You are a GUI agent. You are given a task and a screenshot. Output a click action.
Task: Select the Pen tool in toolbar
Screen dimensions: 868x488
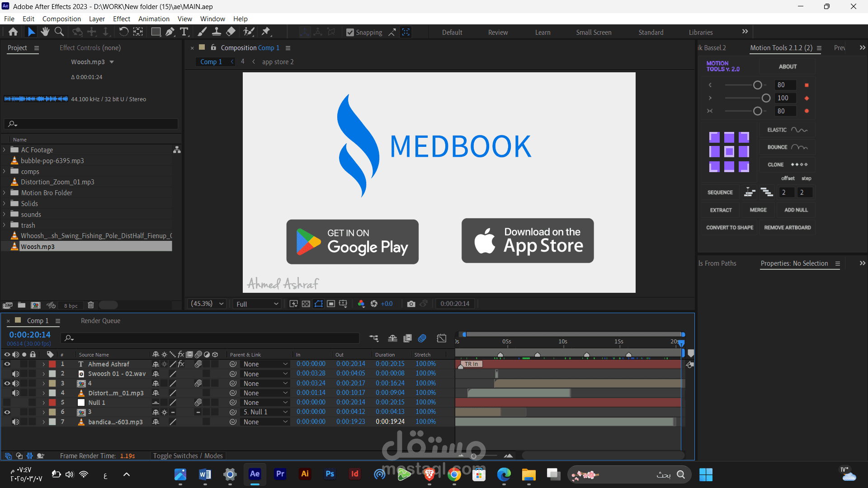coord(170,32)
